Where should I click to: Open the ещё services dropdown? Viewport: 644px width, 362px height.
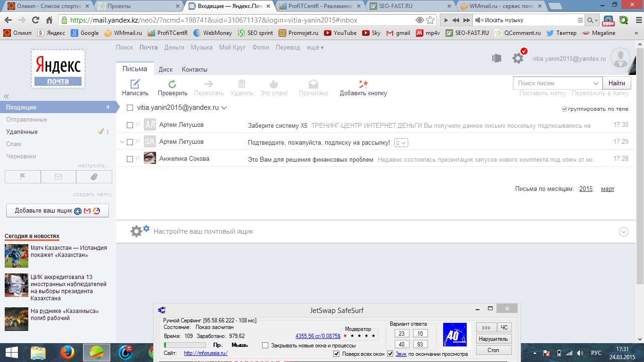pos(315,47)
